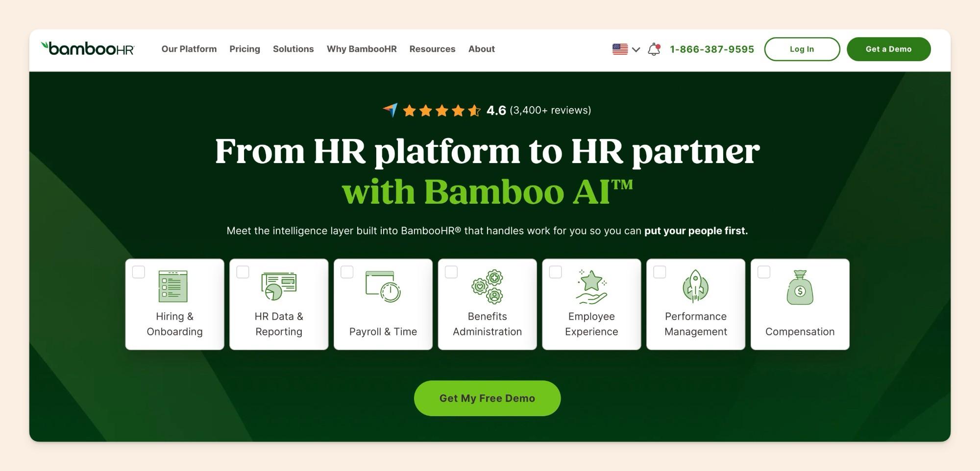
Task: Click the "with Bamboo AI" green headline
Action: tap(488, 191)
